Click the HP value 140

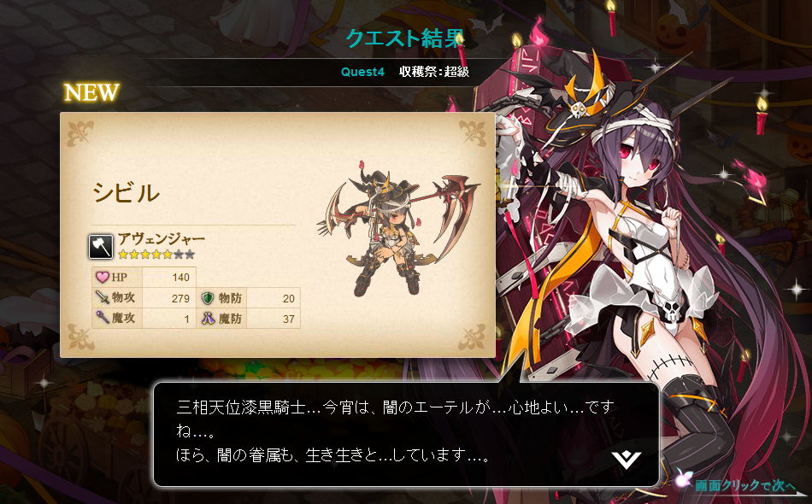(x=180, y=278)
